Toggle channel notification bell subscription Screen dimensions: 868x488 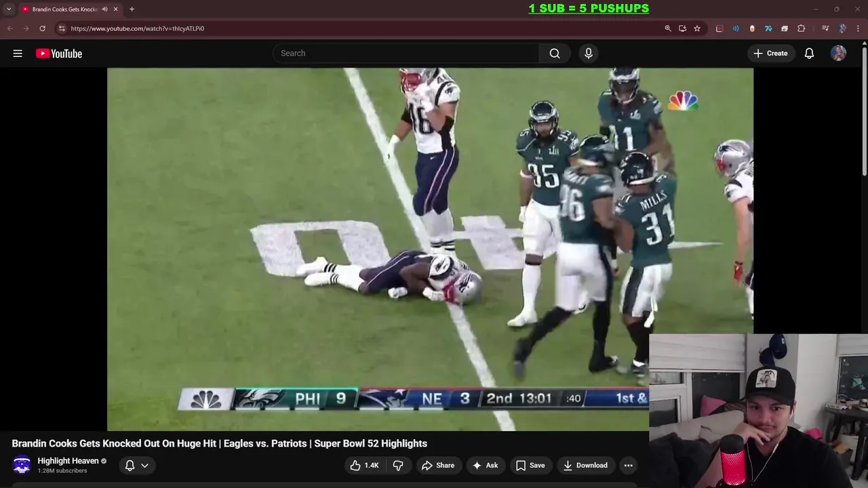click(x=130, y=466)
